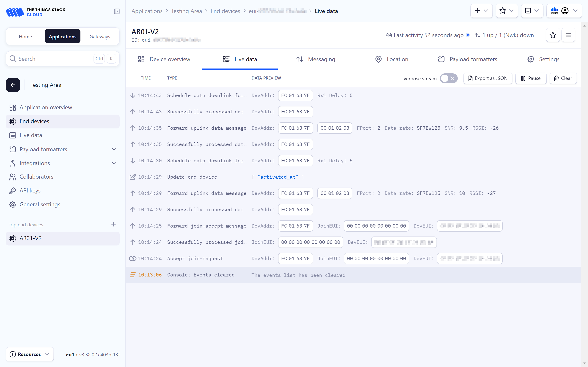Open the create new (+) menu icon

coord(477,11)
